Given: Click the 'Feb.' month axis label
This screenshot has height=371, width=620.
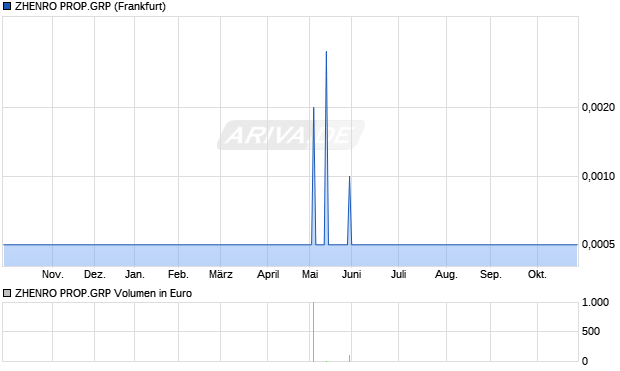Looking at the screenshot, I should pyautogui.click(x=178, y=274).
